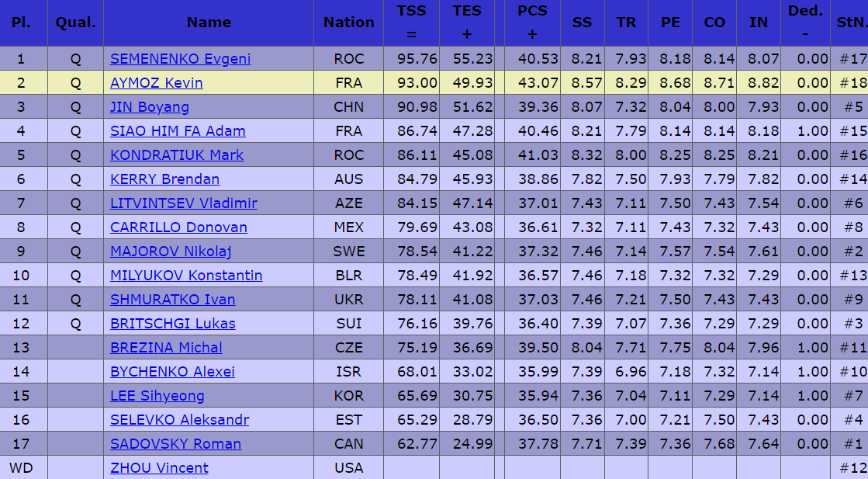Viewport: 868px width, 479px height.
Task: Follow the SELEVKO Aleksandr link
Action: coord(179,420)
